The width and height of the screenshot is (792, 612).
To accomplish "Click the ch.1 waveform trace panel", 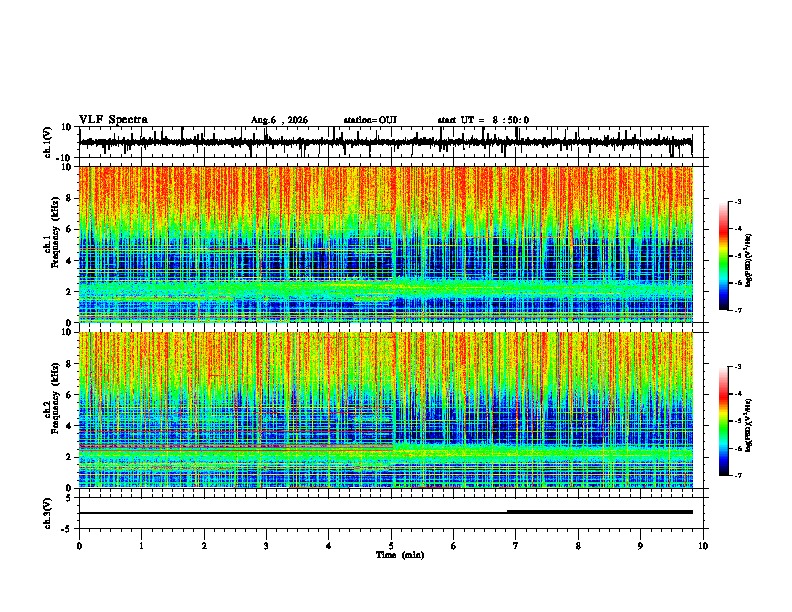I will (x=391, y=142).
